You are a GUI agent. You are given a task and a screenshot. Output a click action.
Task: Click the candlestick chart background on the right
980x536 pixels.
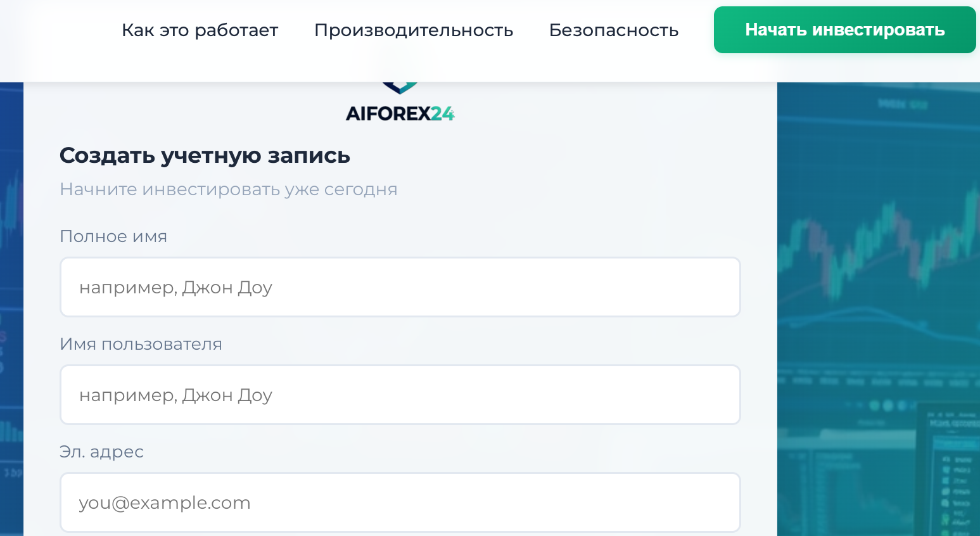tap(881, 247)
